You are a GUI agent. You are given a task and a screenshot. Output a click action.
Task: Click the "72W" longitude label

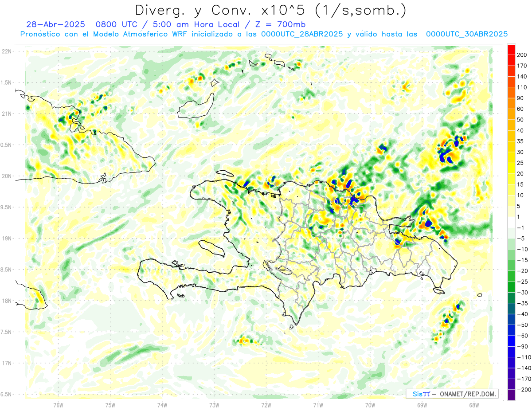tap(266, 405)
